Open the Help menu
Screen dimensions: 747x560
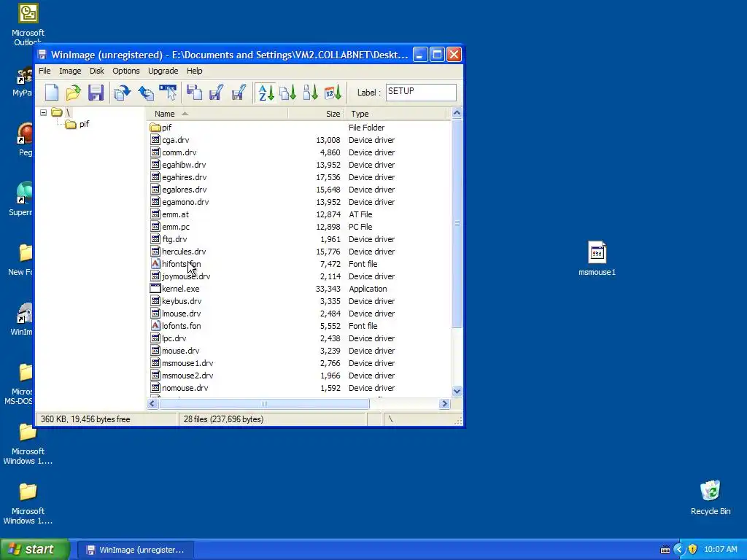point(194,71)
